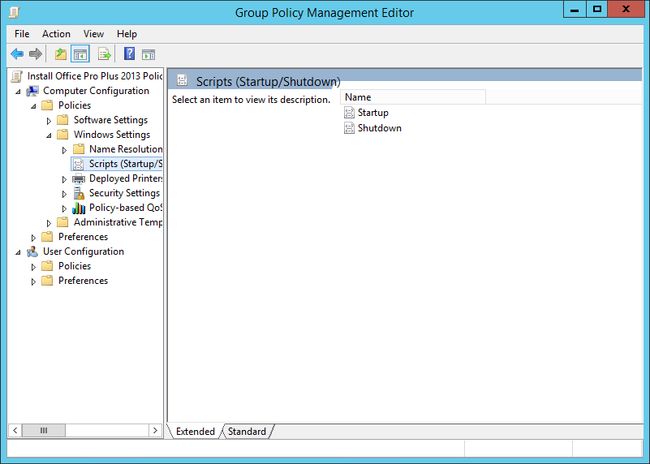Click the Shutdown script icon in list
The height and width of the screenshot is (464, 650).
pos(349,128)
